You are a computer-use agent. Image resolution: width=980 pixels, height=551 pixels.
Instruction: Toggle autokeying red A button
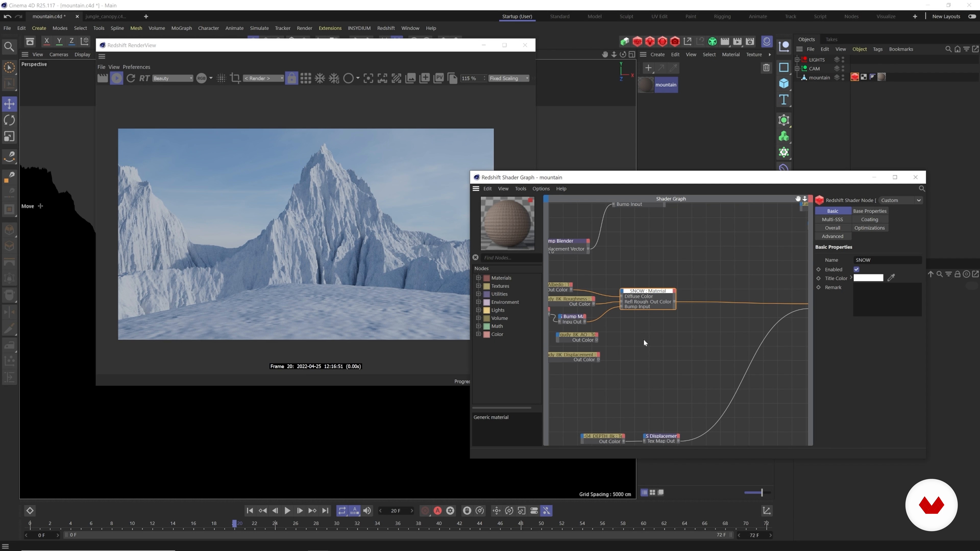click(x=437, y=511)
